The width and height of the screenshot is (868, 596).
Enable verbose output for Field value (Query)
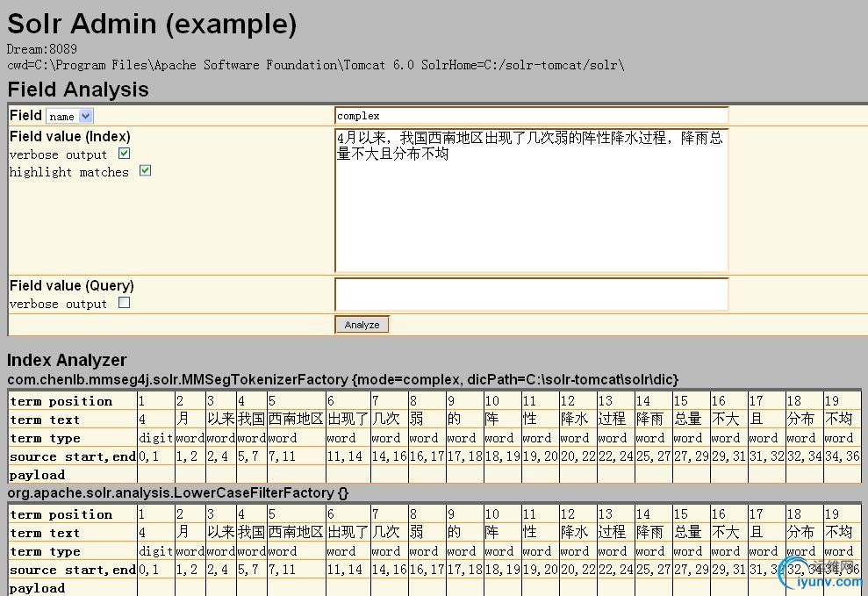tap(124, 303)
